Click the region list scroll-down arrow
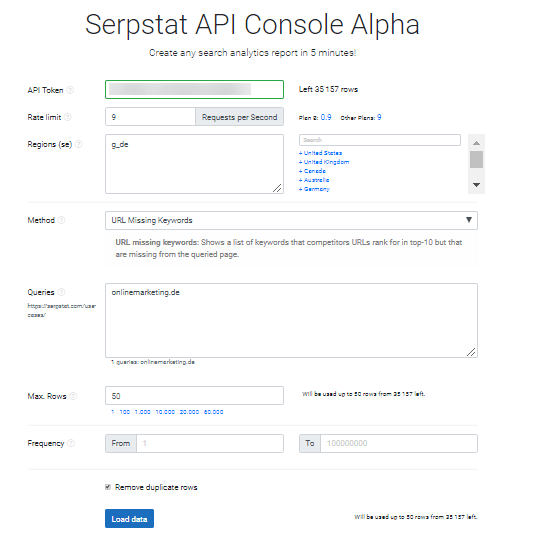This screenshot has height=550, width=533. pos(476,185)
